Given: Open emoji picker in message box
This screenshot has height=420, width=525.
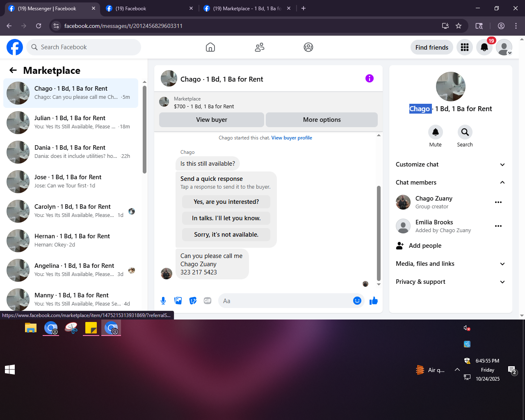Looking at the screenshot, I should [357, 301].
